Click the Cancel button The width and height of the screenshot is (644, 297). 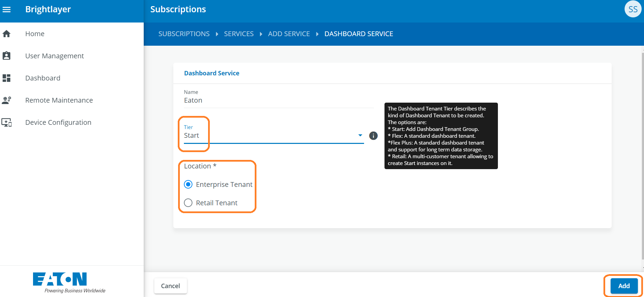(170, 286)
